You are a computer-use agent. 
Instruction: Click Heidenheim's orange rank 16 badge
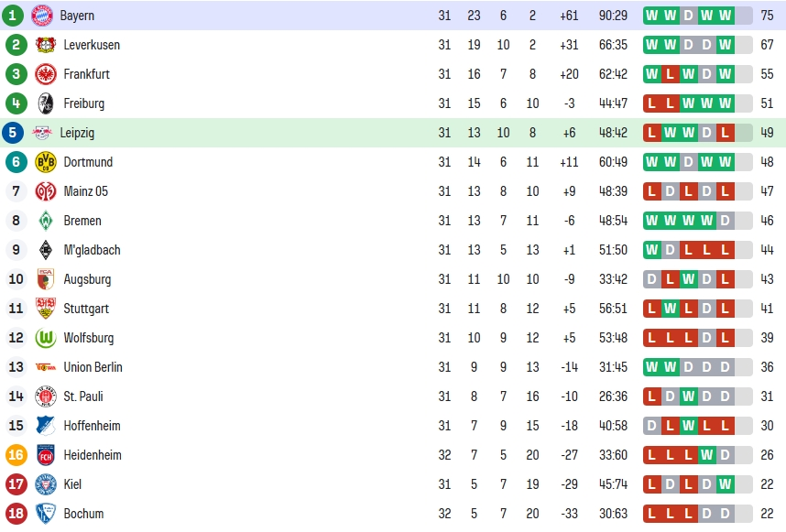click(x=16, y=455)
